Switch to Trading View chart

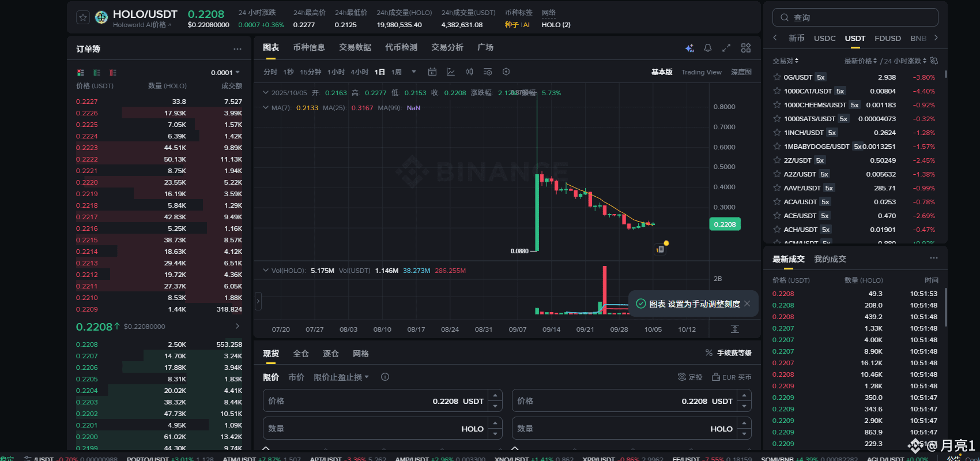(702, 72)
